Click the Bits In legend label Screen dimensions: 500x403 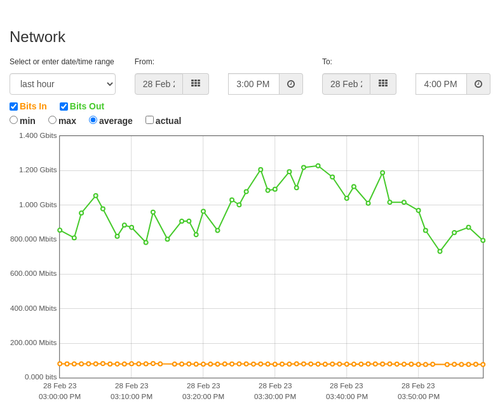[33, 106]
